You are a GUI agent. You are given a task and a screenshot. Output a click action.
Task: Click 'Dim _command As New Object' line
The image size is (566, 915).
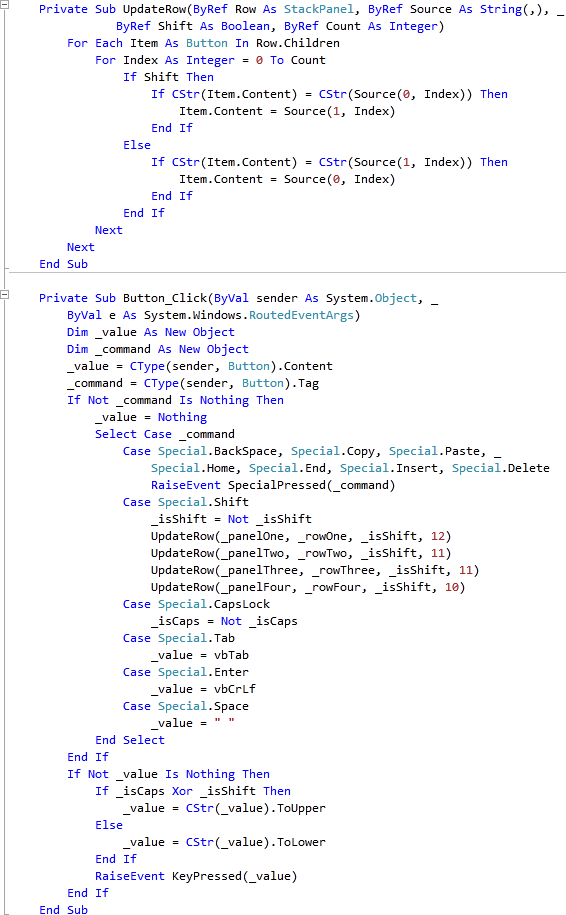[x=158, y=349]
